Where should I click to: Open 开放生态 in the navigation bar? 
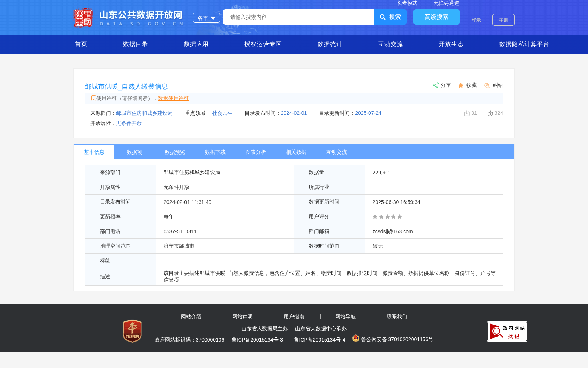(451, 44)
